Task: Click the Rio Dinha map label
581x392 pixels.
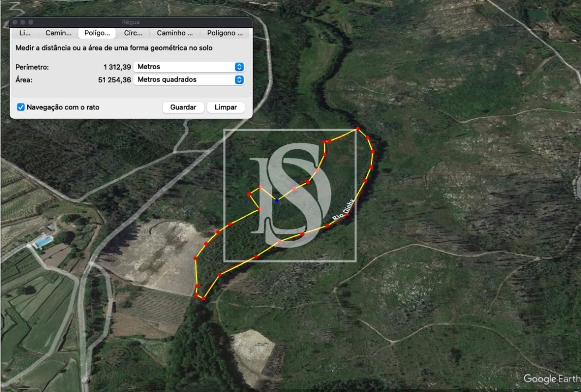Action: click(343, 210)
